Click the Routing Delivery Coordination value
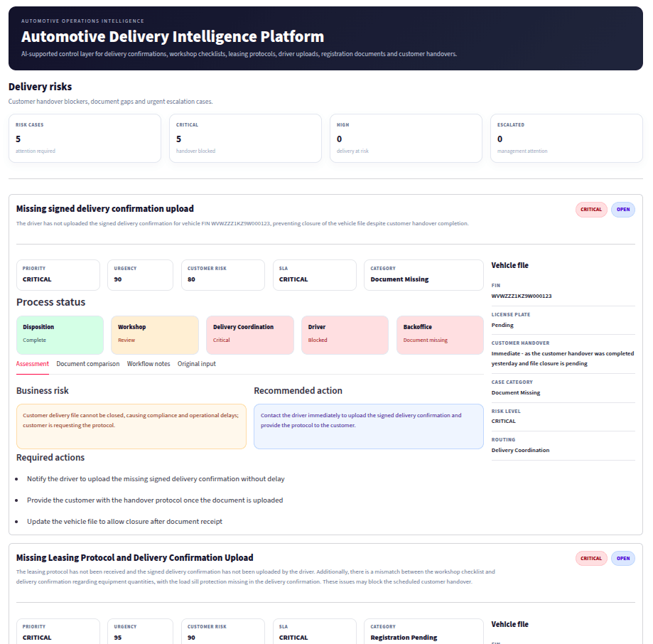The width and height of the screenshot is (653, 644). click(x=520, y=450)
